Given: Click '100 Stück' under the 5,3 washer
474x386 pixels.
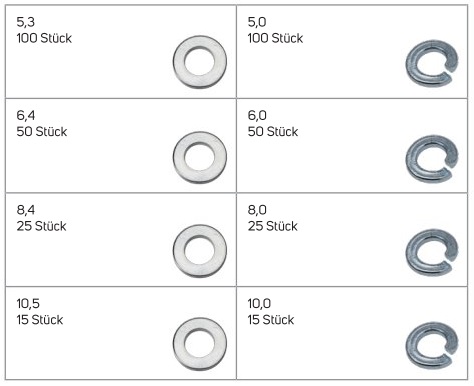Looking at the screenshot, I should [x=44, y=38].
